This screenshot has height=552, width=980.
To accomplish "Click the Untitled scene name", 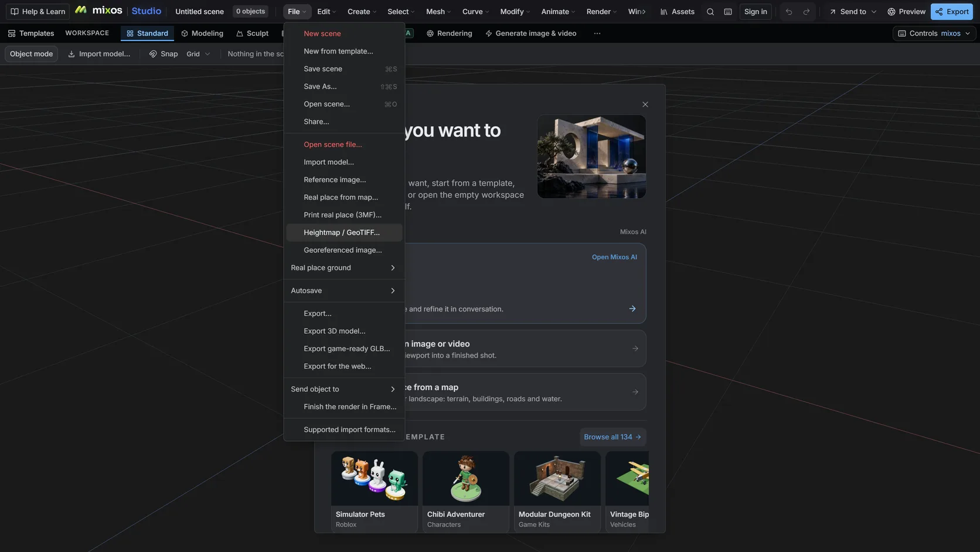I will point(199,12).
